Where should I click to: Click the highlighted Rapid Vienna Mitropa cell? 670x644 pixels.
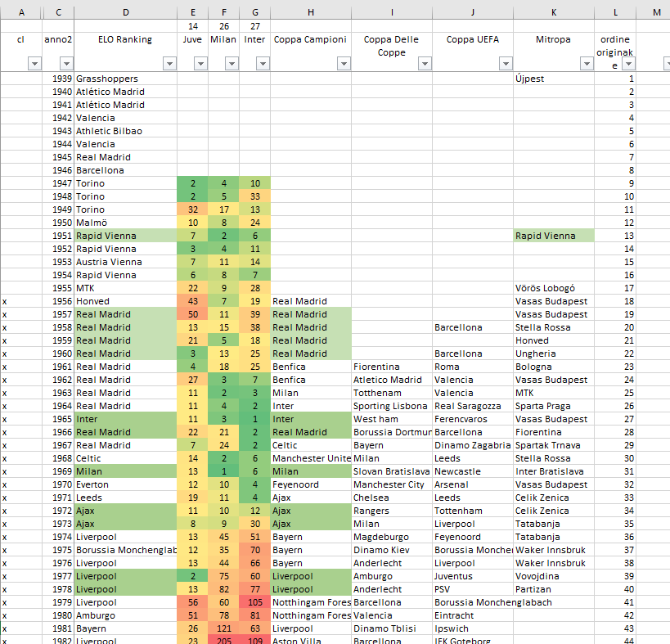pyautogui.click(x=554, y=236)
